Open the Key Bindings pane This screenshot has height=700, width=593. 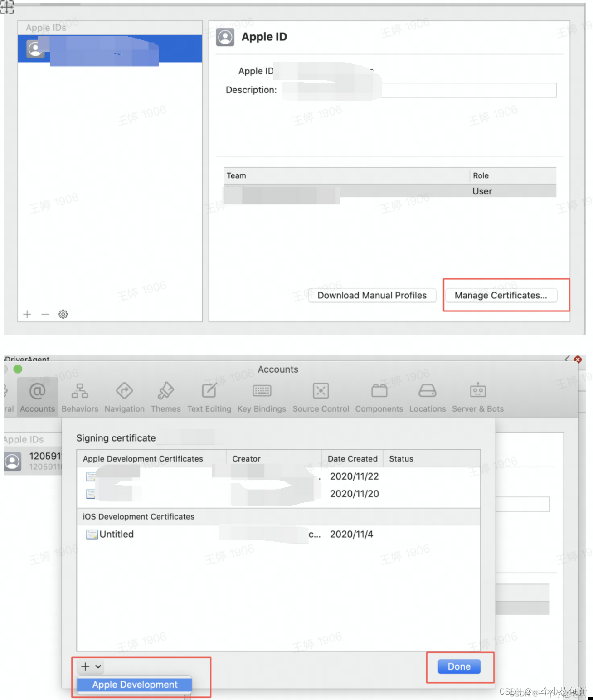point(262,397)
